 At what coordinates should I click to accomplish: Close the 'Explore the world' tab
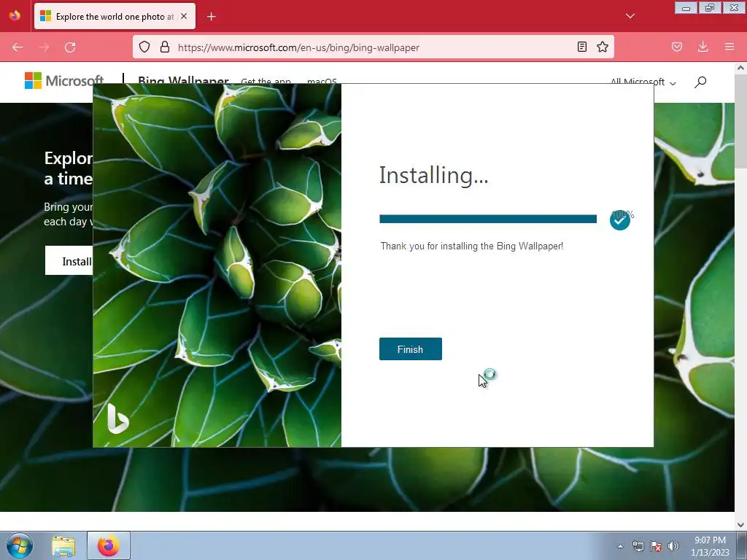tap(184, 16)
